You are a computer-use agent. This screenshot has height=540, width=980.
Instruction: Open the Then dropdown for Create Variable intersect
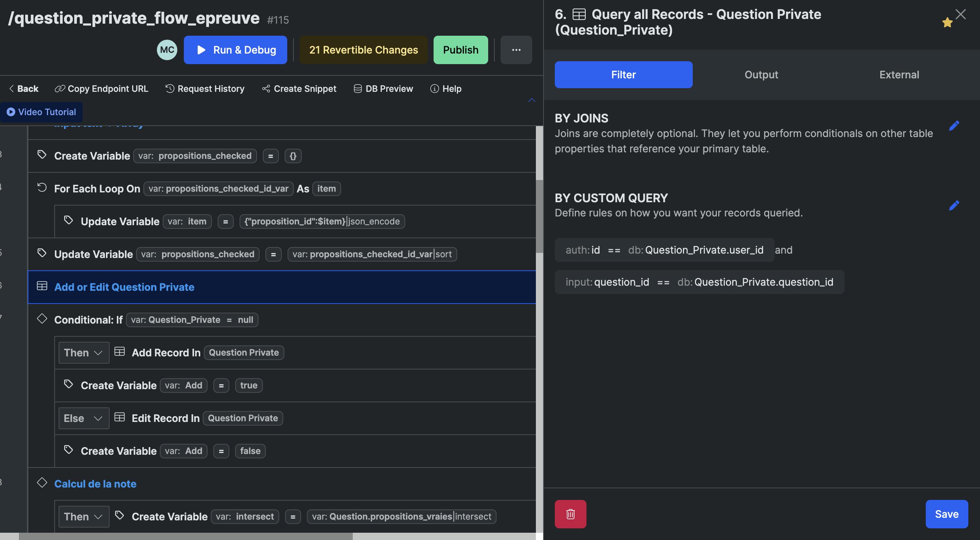coord(84,516)
